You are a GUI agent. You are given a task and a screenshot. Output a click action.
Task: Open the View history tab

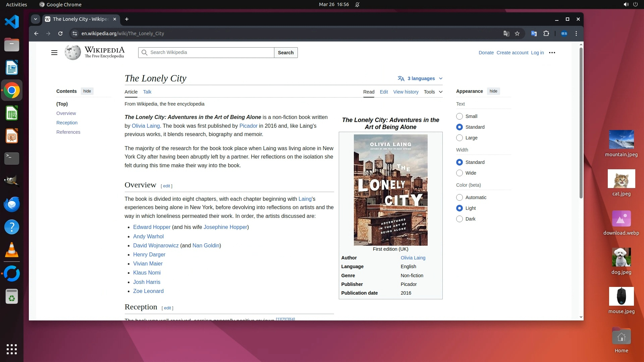(x=406, y=92)
